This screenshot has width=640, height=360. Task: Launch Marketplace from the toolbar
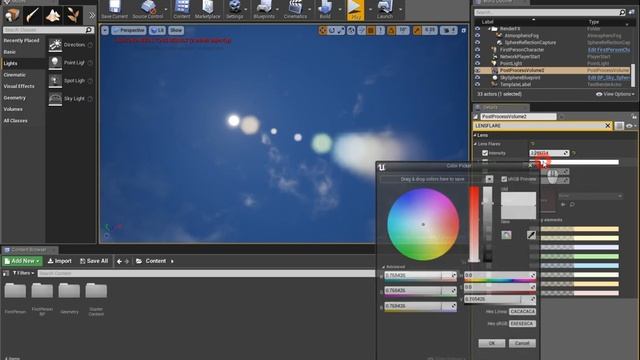[x=207, y=9]
